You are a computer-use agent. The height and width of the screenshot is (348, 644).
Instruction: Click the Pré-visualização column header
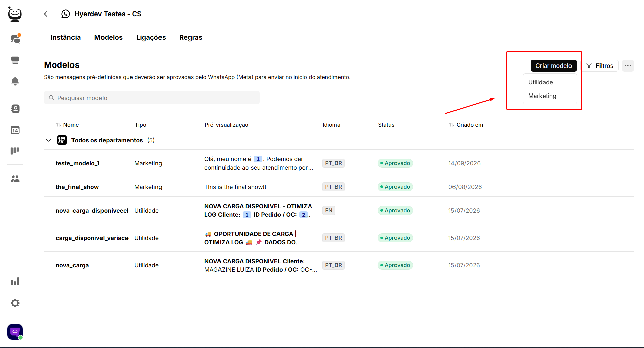[x=226, y=125]
